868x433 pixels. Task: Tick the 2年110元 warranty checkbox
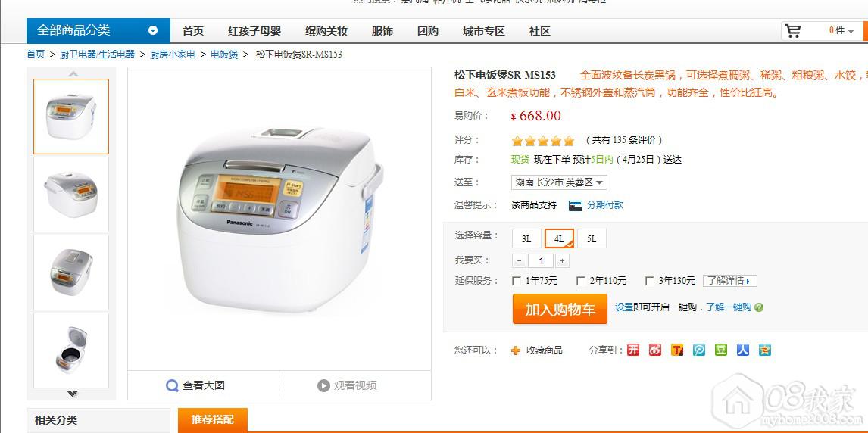click(581, 281)
